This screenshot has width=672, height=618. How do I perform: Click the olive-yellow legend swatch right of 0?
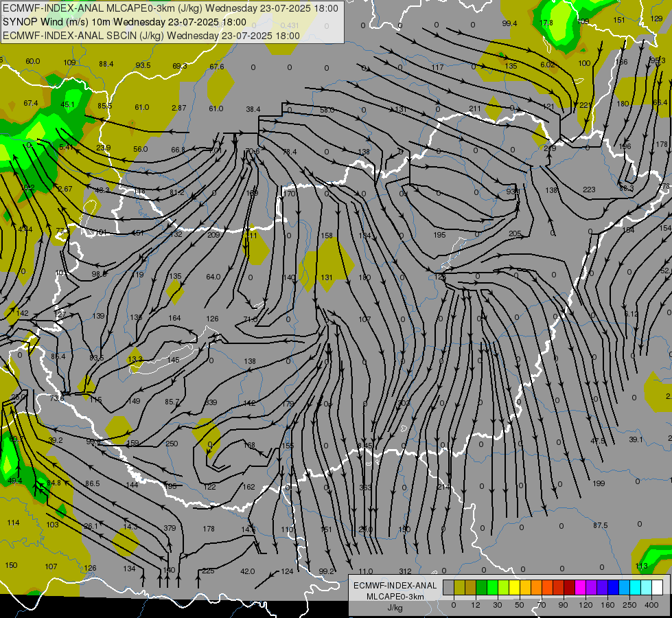click(x=459, y=587)
